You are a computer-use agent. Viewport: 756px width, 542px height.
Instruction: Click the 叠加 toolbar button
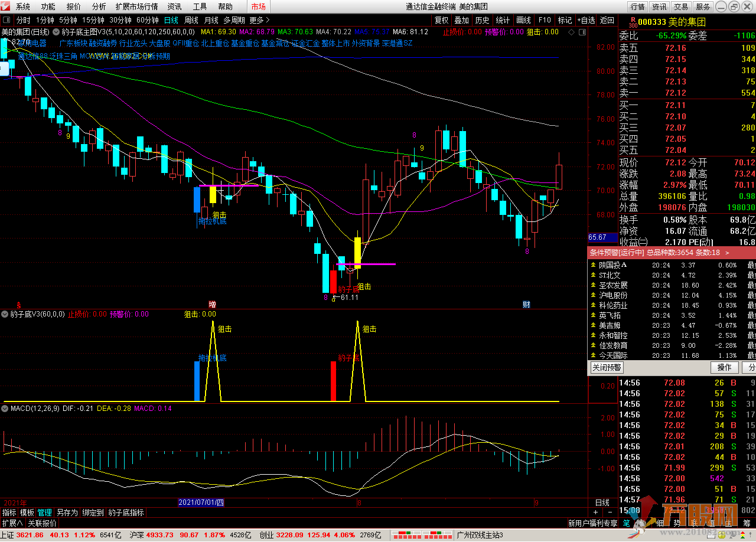coord(462,20)
